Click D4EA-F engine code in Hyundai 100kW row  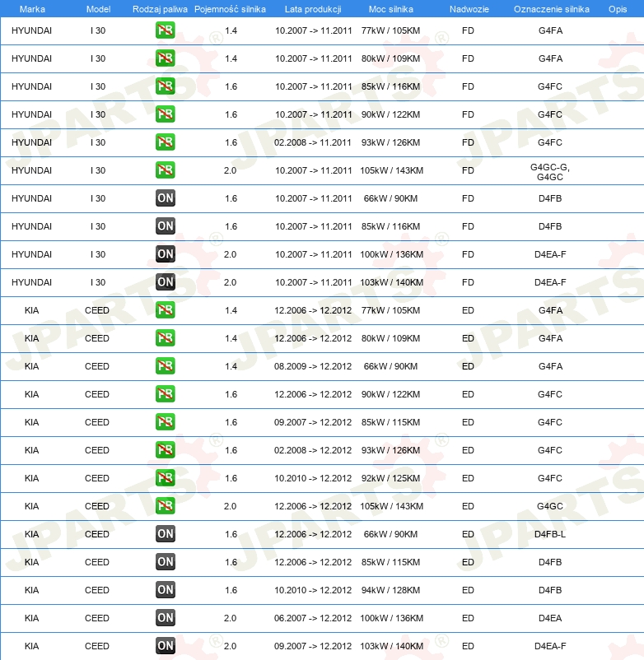click(549, 254)
